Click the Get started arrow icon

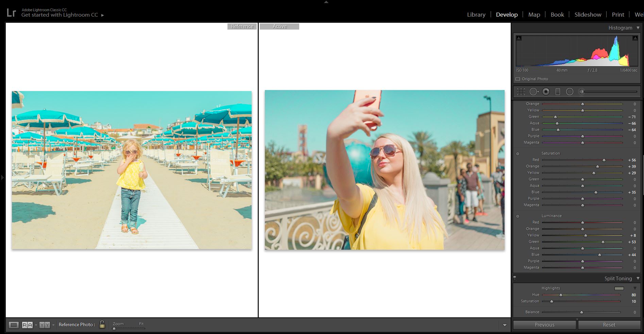103,15
